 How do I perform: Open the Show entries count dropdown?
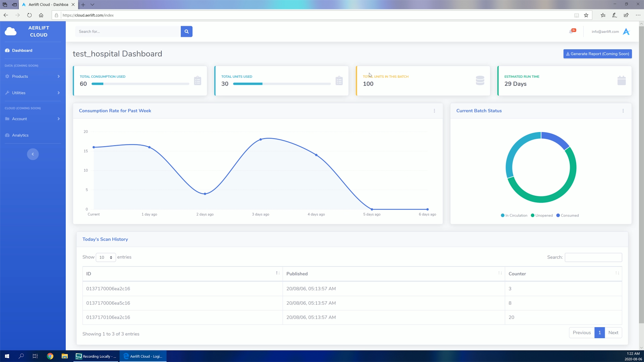click(x=105, y=257)
